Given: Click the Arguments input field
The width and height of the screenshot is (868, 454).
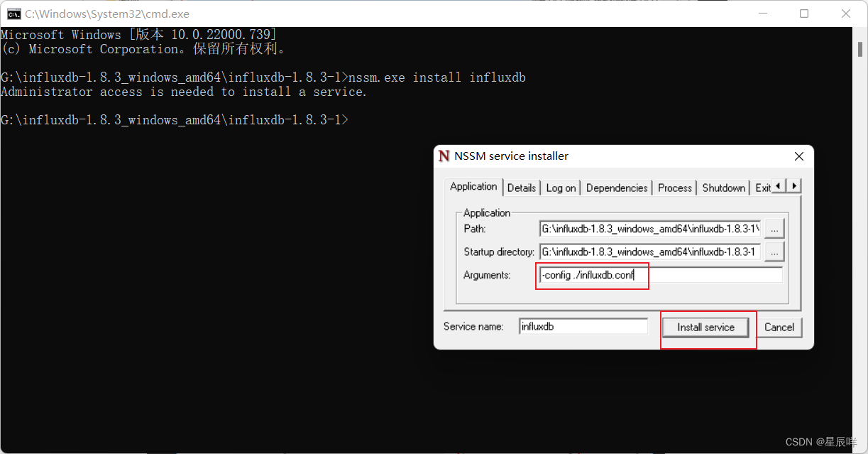Looking at the screenshot, I should pyautogui.click(x=661, y=275).
